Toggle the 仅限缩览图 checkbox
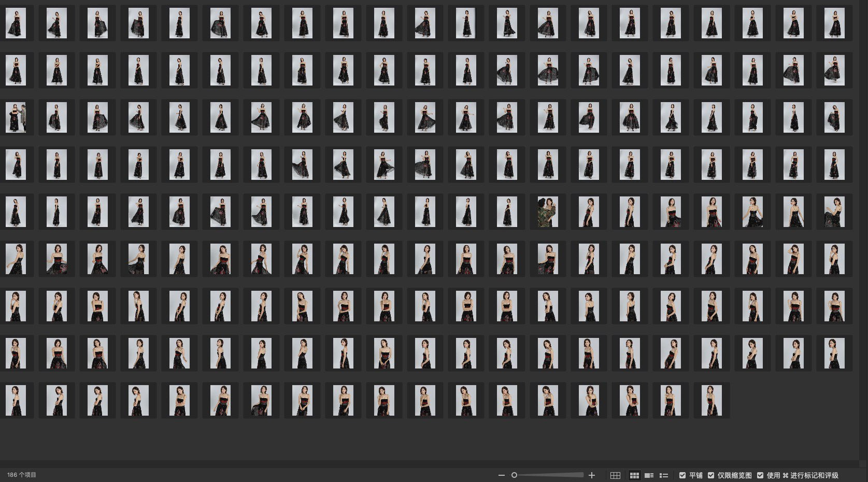The image size is (868, 482). [711, 475]
